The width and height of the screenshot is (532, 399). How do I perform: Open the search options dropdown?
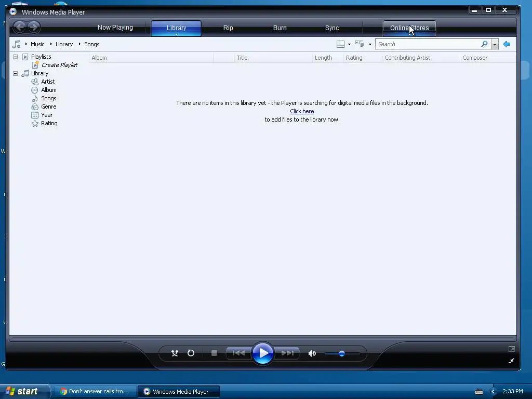(495, 45)
